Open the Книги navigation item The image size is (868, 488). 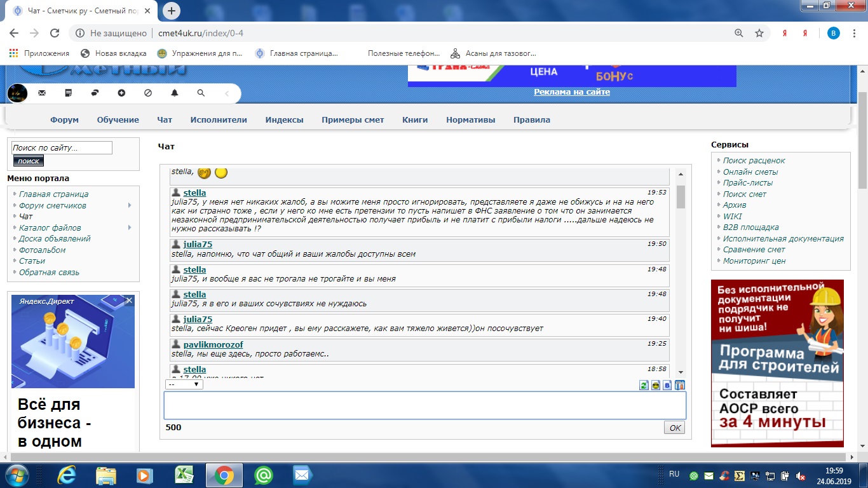[415, 119]
